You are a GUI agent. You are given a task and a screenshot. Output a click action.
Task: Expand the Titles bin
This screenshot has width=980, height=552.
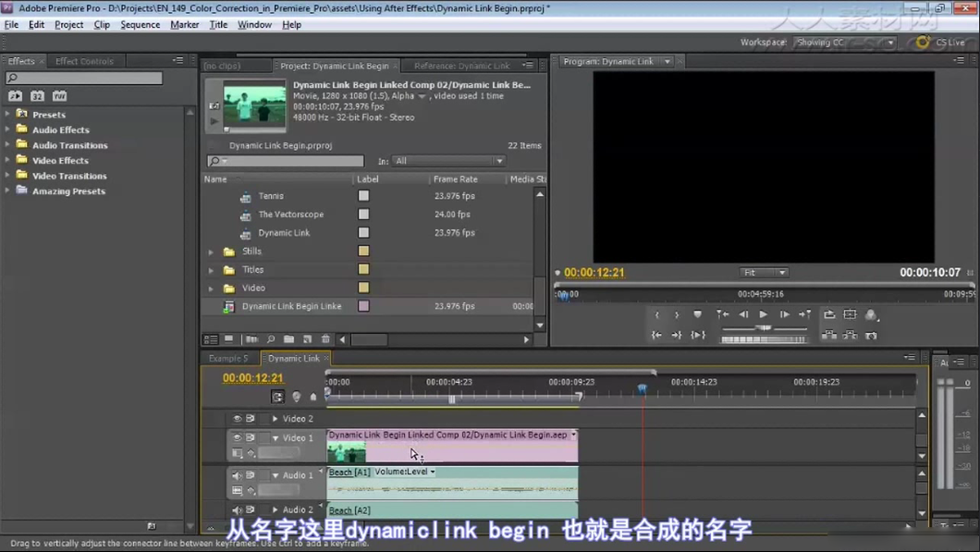point(211,270)
